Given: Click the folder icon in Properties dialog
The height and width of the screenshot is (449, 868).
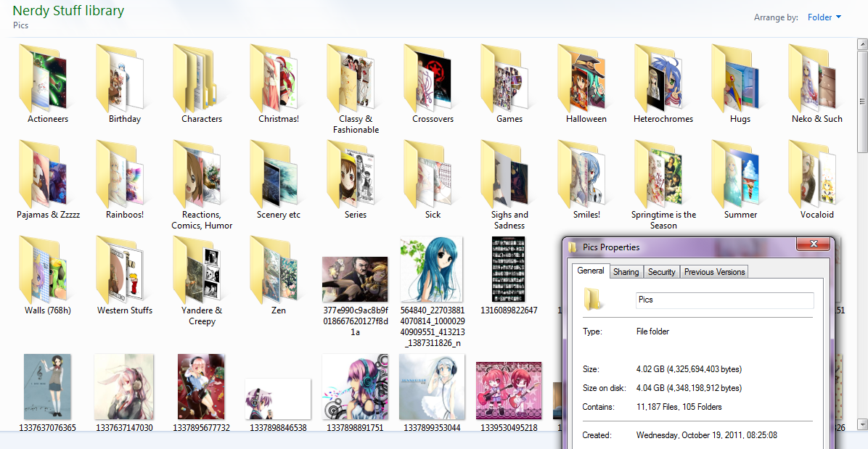Looking at the screenshot, I should coord(594,299).
